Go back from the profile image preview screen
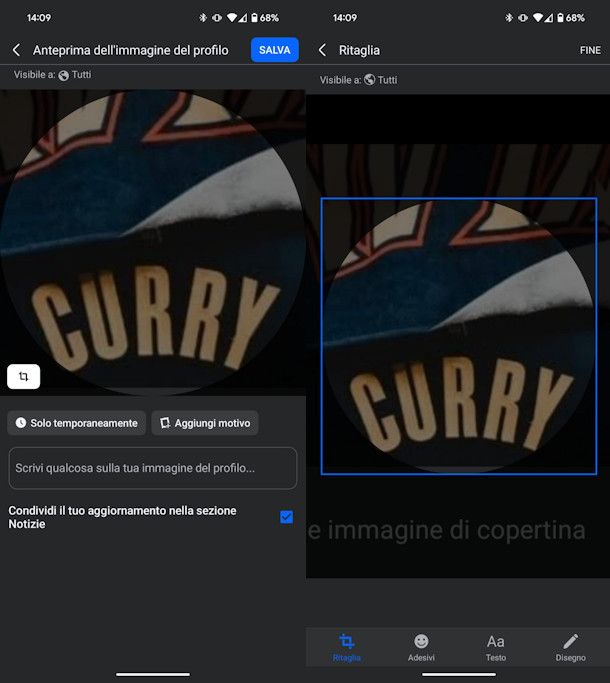The width and height of the screenshot is (610, 683). pyautogui.click(x=17, y=50)
